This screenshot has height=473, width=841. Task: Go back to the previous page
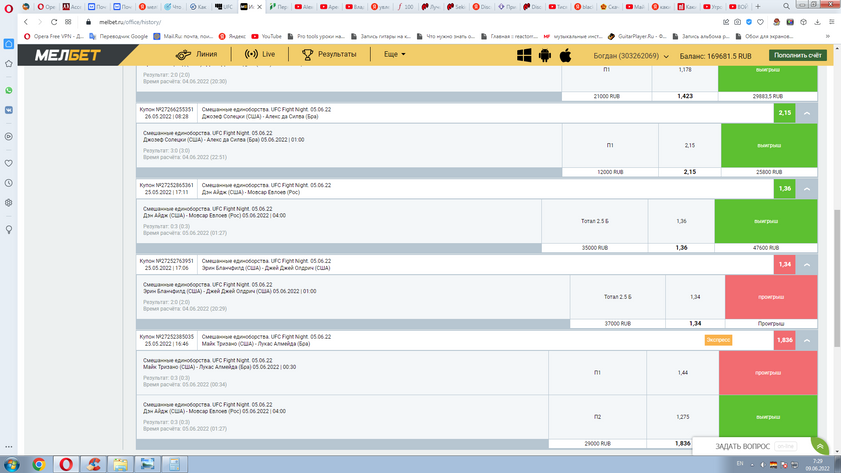[26, 22]
